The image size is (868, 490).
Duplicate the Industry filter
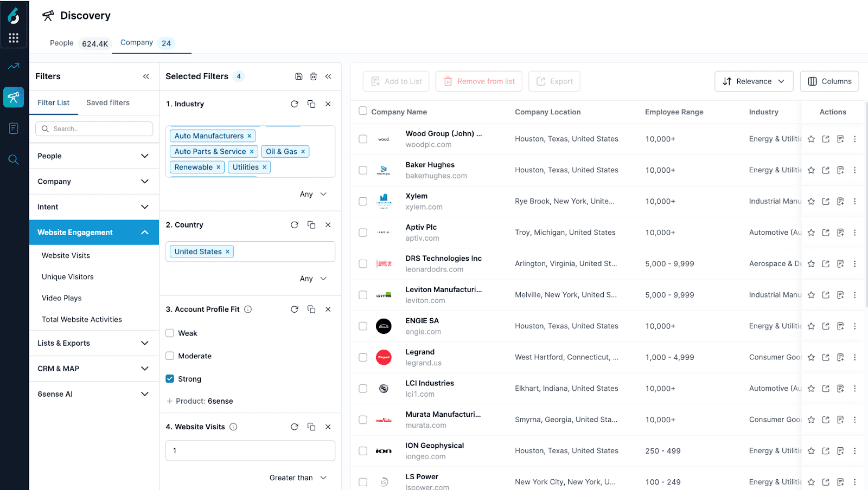(311, 104)
